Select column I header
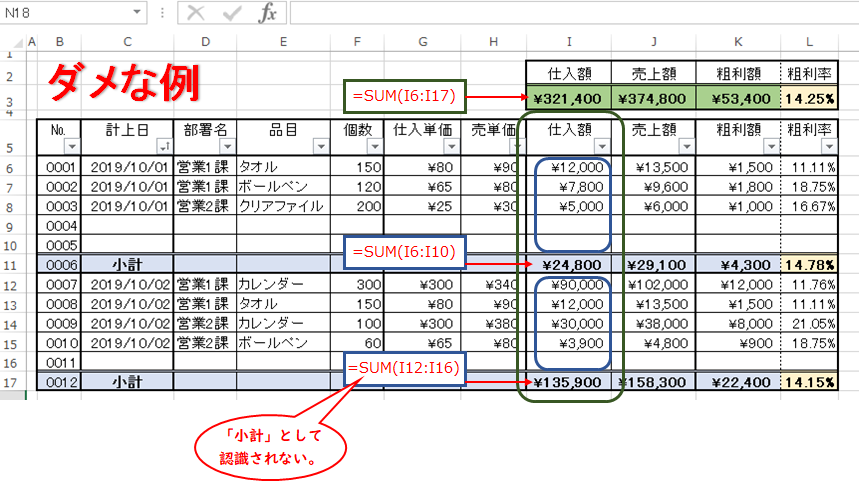This screenshot has width=859, height=481. point(568,42)
